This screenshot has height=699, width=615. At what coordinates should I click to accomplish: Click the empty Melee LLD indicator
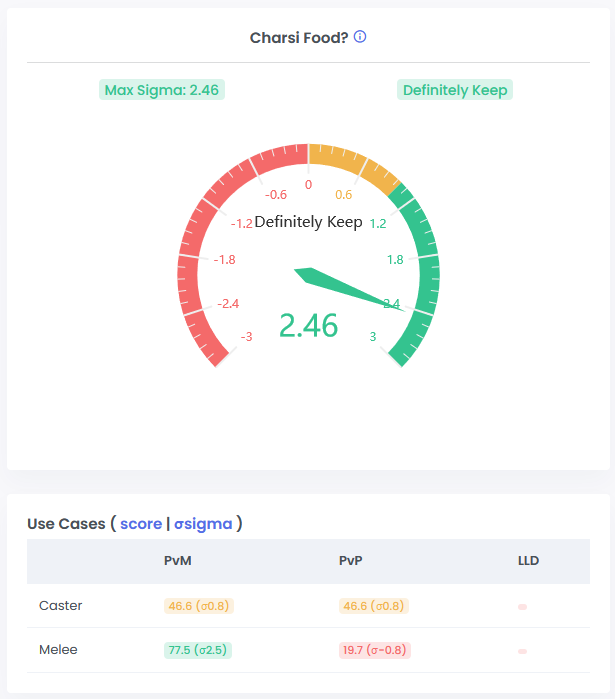point(522,651)
